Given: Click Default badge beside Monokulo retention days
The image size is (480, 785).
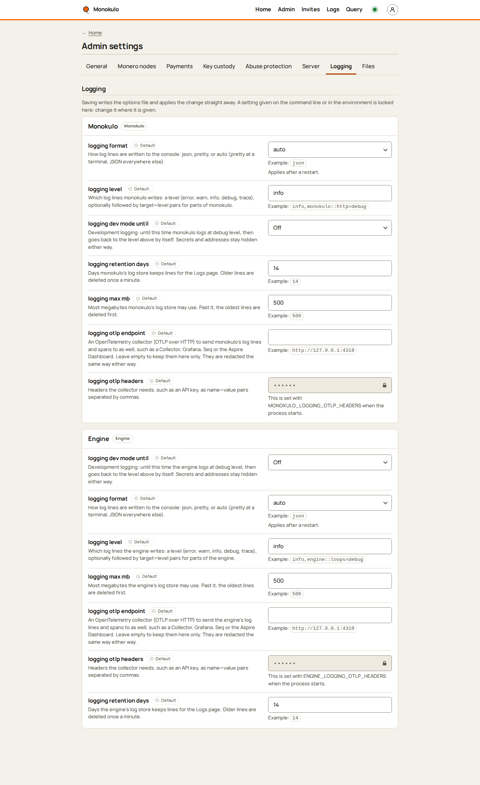Looking at the screenshot, I should click(x=166, y=264).
